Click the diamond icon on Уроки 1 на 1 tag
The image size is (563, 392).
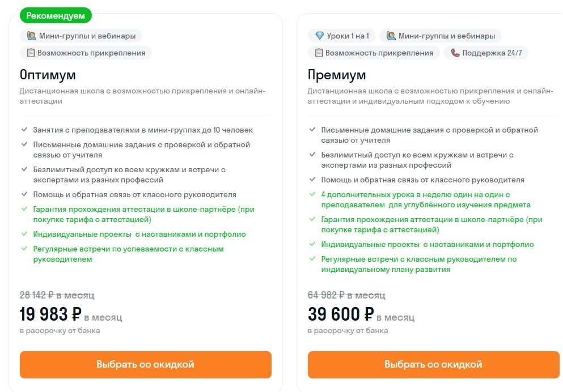point(319,35)
